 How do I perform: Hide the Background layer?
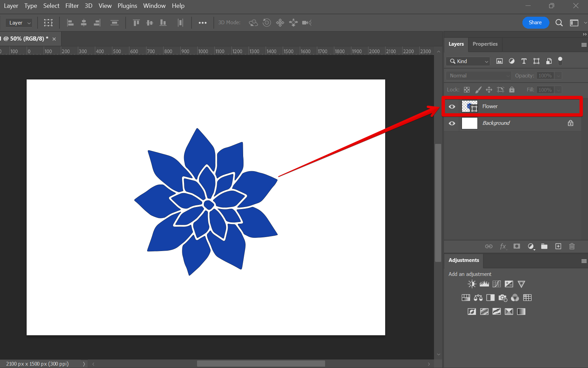click(x=452, y=123)
